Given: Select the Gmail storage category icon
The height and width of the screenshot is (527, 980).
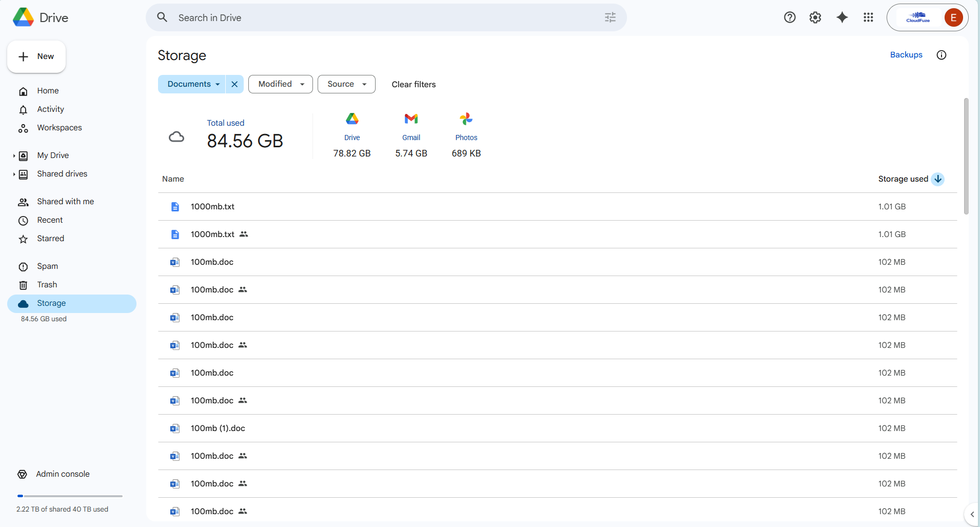Looking at the screenshot, I should (410, 119).
